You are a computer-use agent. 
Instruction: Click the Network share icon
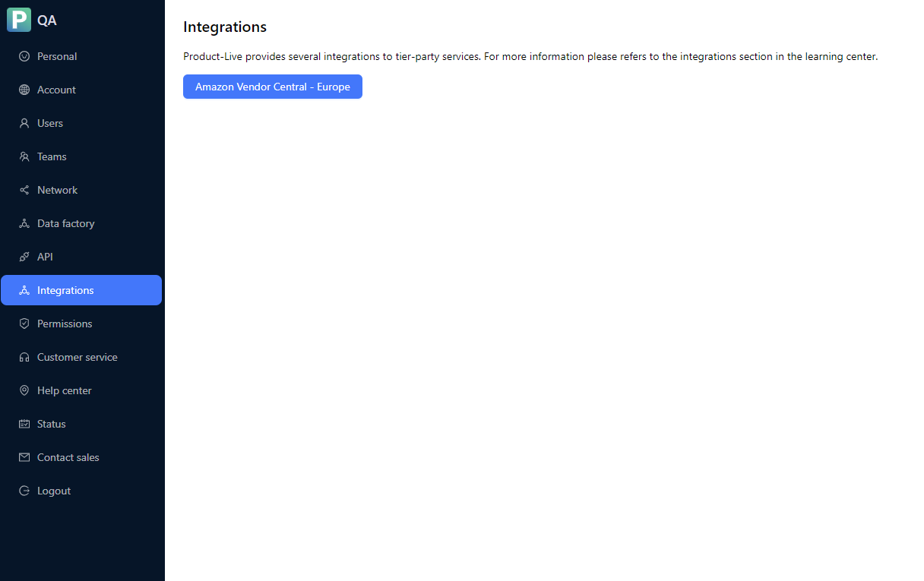[x=25, y=190]
